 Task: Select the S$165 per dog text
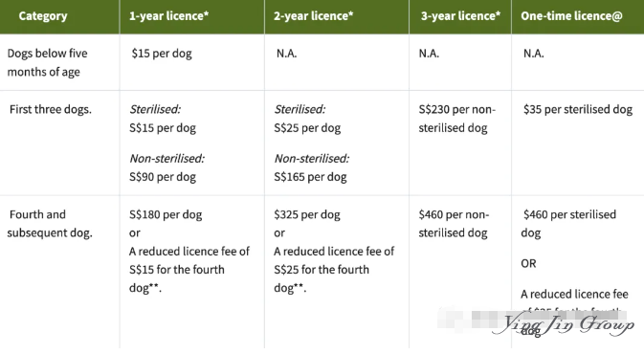pyautogui.click(x=310, y=177)
